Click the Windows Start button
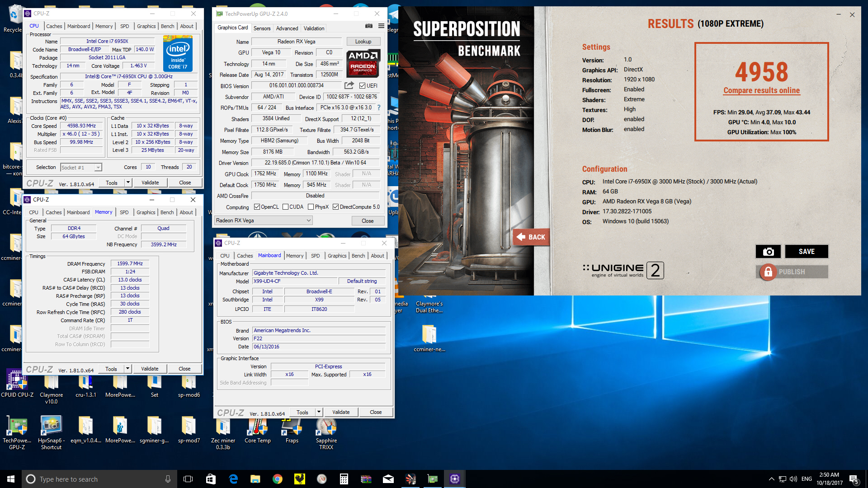 click(11, 479)
